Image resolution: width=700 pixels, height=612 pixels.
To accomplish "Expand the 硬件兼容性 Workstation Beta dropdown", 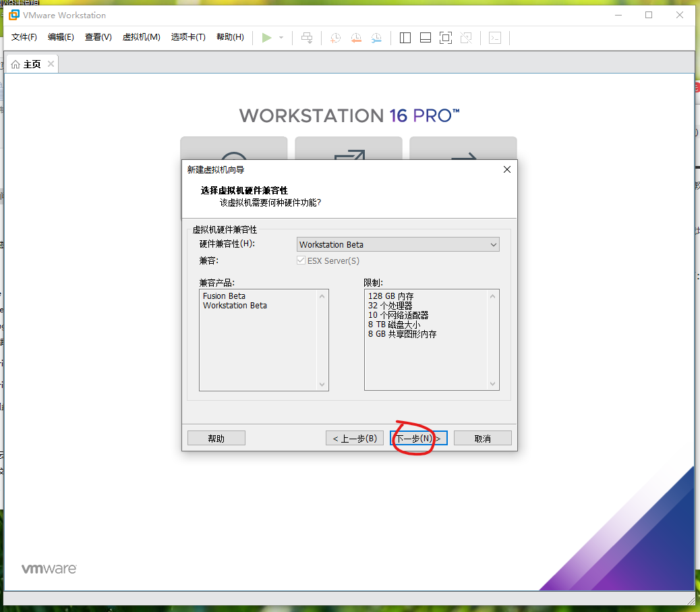I will [x=398, y=244].
